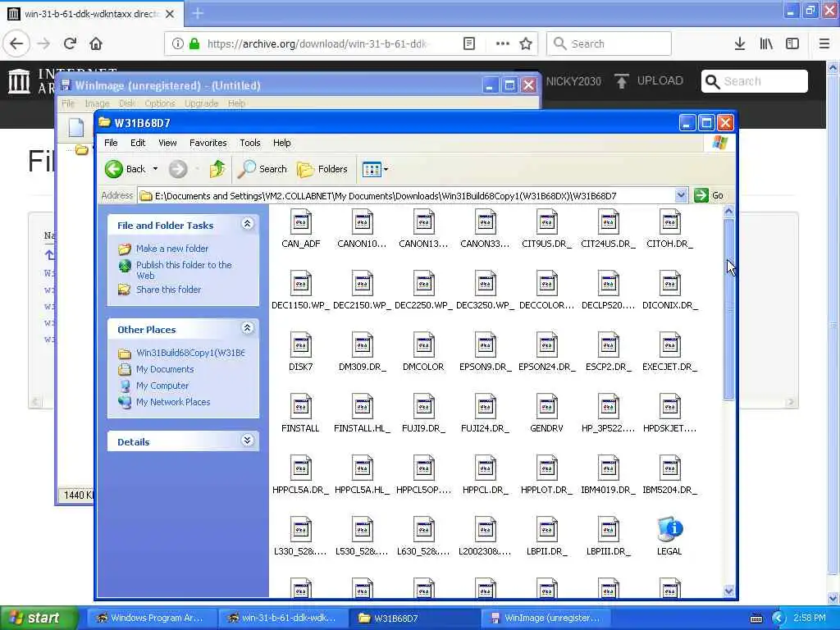Select the HPPCL5A.DR_ file icon
This screenshot has width=840, height=630.
(300, 468)
